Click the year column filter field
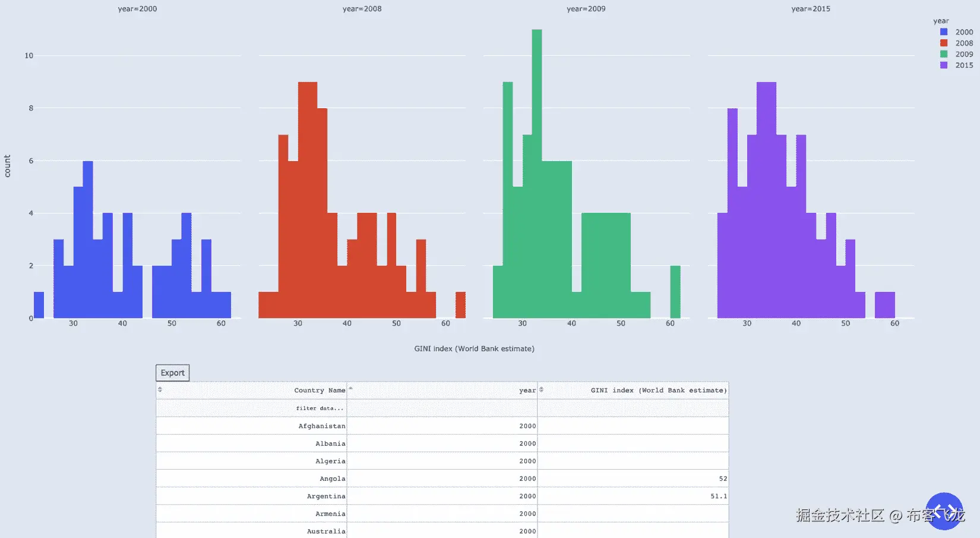The width and height of the screenshot is (980, 538). [442, 408]
